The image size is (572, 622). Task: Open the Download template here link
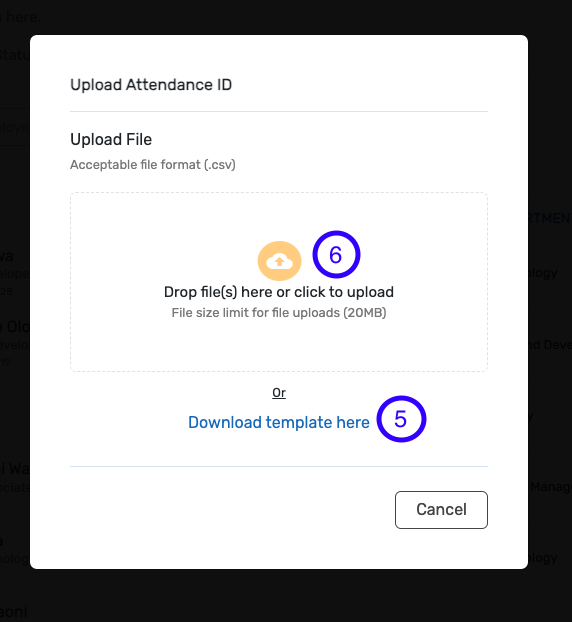(278, 422)
